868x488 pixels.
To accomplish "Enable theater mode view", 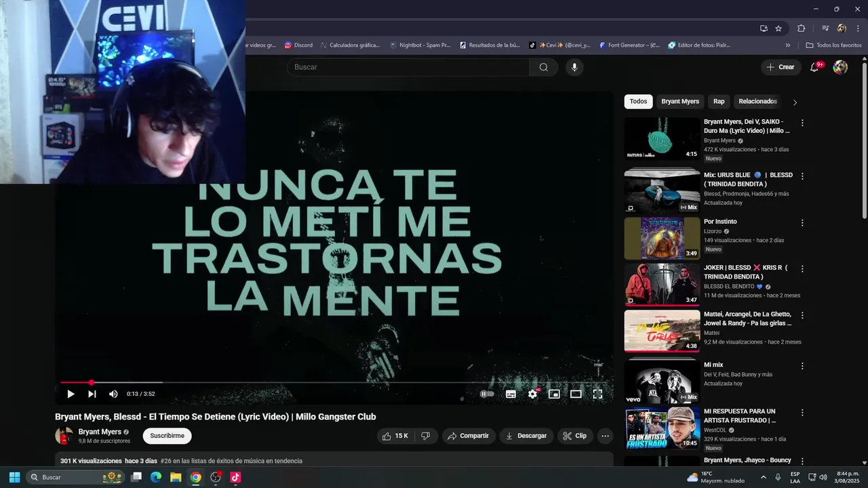I will [x=576, y=394].
